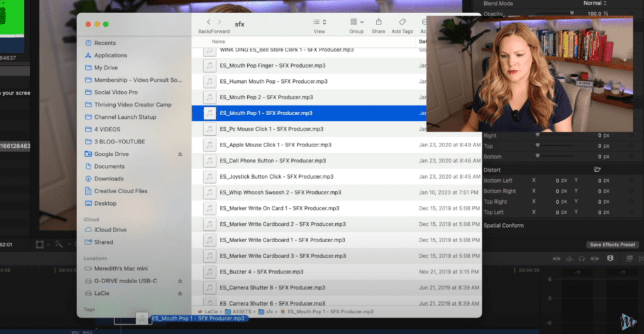Select ES_Human Mouth Pop - SFX Producer.mp3

pyautogui.click(x=274, y=81)
